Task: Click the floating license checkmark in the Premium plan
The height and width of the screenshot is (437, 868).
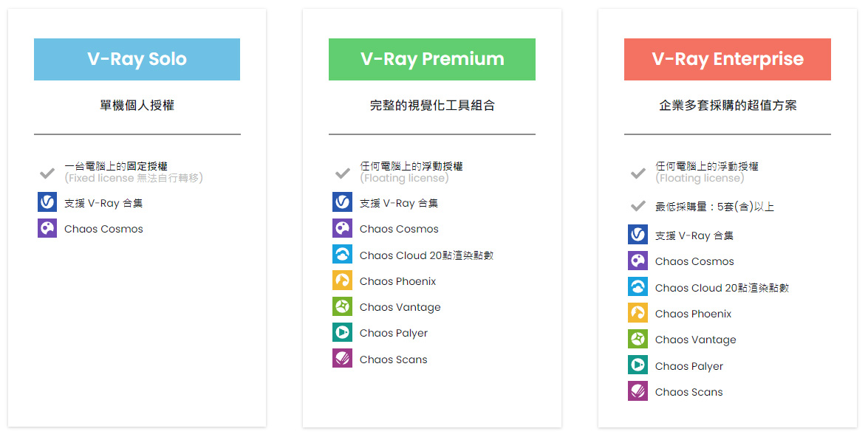Action: tap(343, 173)
